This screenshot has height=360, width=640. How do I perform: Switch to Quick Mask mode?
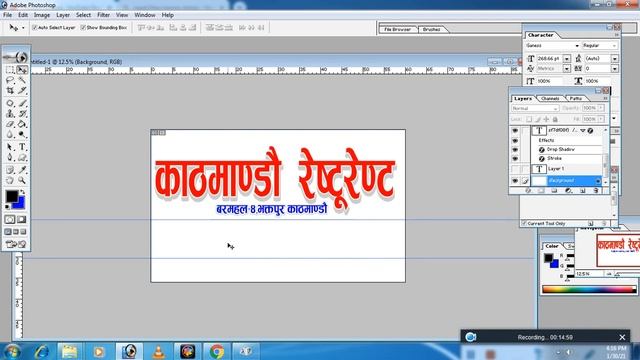click(x=22, y=220)
